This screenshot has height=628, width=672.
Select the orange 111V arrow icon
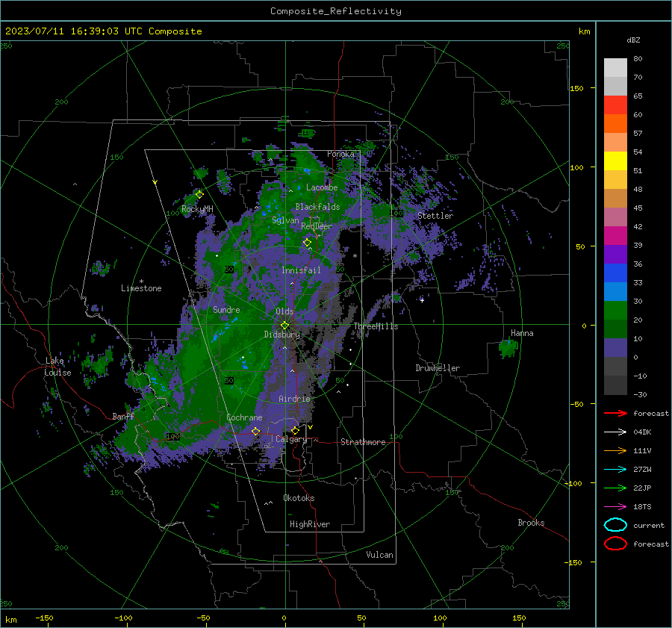click(x=615, y=450)
